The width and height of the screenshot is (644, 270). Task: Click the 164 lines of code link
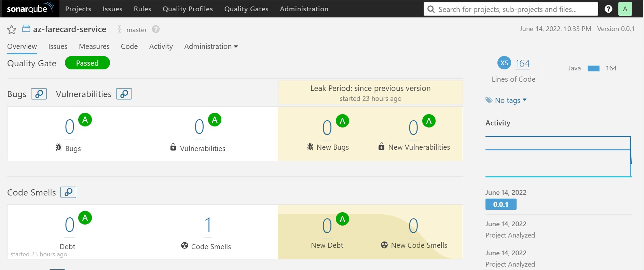click(x=522, y=63)
